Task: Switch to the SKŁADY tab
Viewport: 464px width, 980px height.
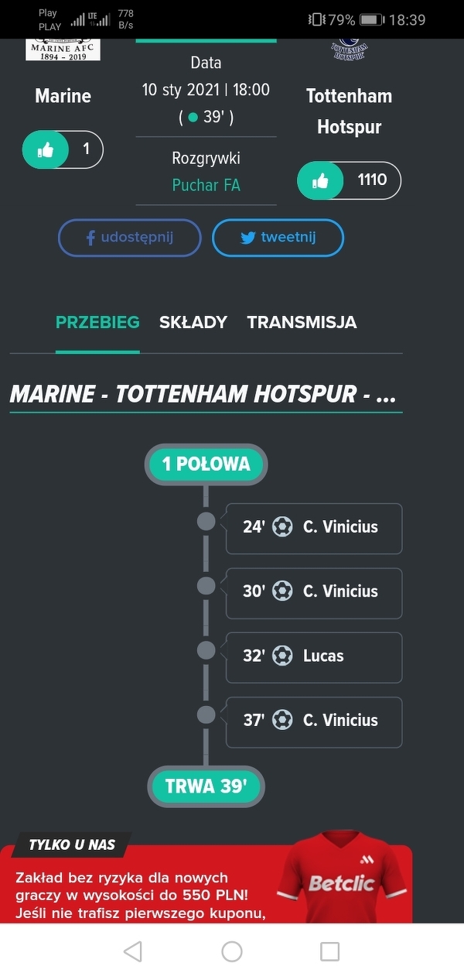Action: pyautogui.click(x=193, y=322)
